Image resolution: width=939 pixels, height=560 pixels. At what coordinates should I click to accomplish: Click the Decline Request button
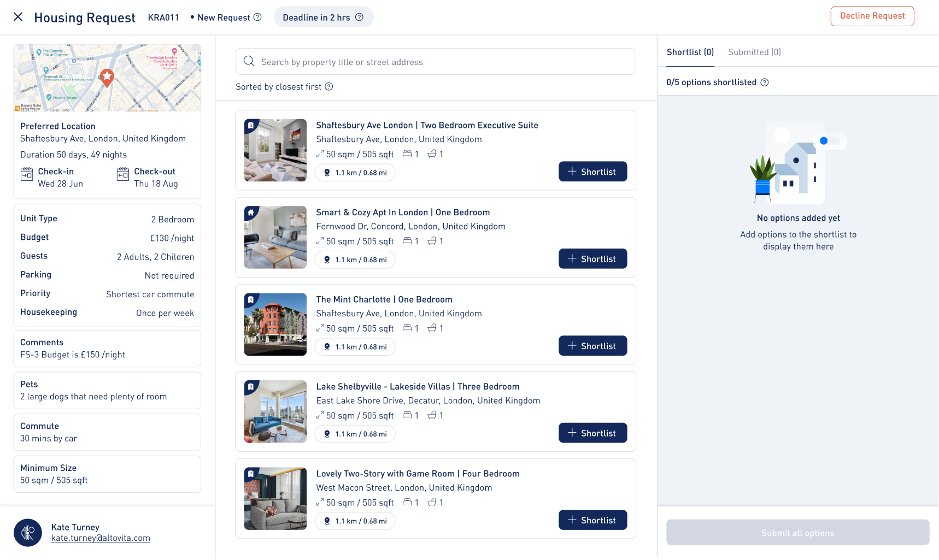[872, 16]
